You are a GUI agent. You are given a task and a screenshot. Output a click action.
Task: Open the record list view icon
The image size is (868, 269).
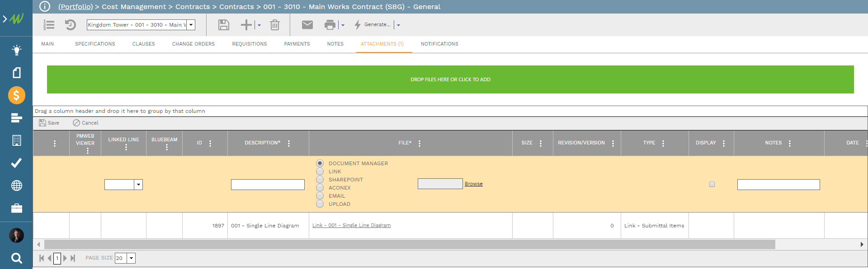[49, 25]
